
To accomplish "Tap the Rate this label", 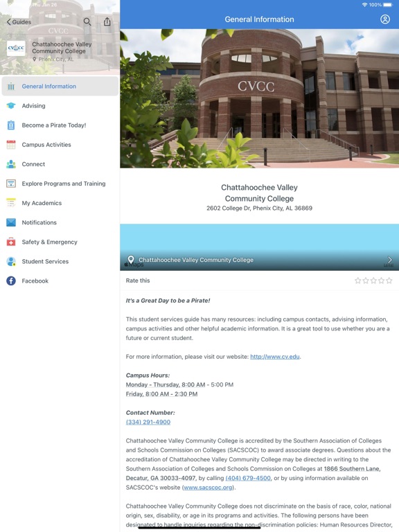I will pos(138,281).
